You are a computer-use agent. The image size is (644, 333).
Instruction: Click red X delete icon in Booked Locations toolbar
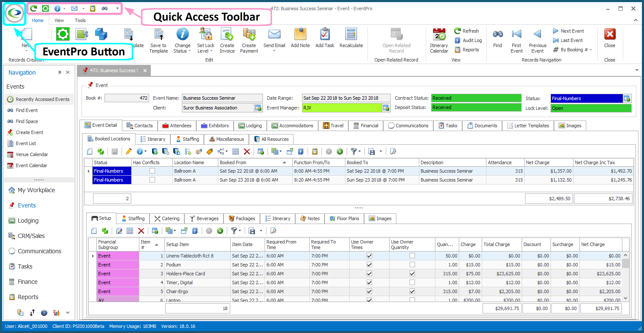(x=247, y=151)
